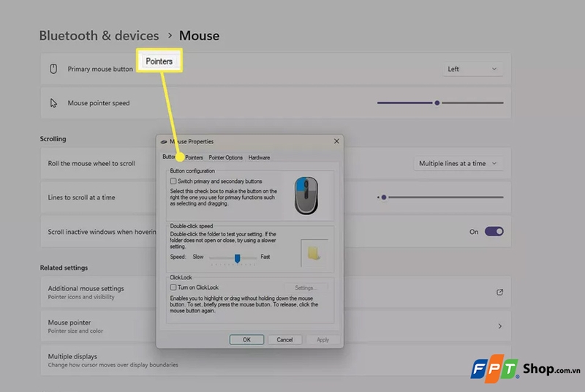Click the Primary mouse button icon
Viewport: 585px width, 392px height.
[x=53, y=69]
